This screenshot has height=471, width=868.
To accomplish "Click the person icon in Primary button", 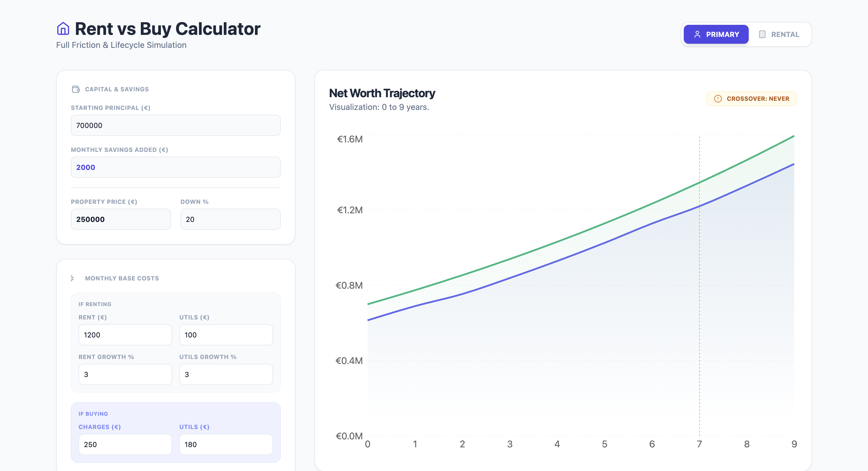I will click(x=697, y=34).
